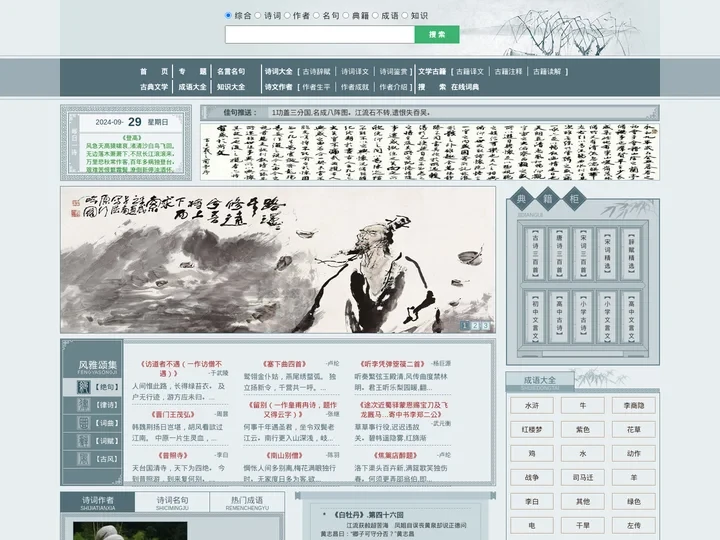This screenshot has width=720, height=540.
Task: Select the 知识 search radio button
Action: click(405, 15)
